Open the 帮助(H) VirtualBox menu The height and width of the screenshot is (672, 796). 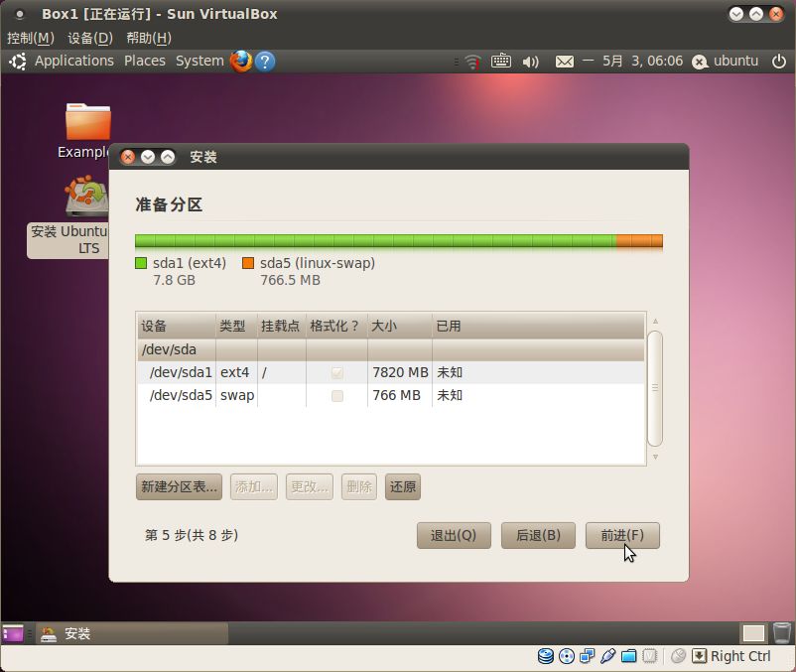click(149, 38)
